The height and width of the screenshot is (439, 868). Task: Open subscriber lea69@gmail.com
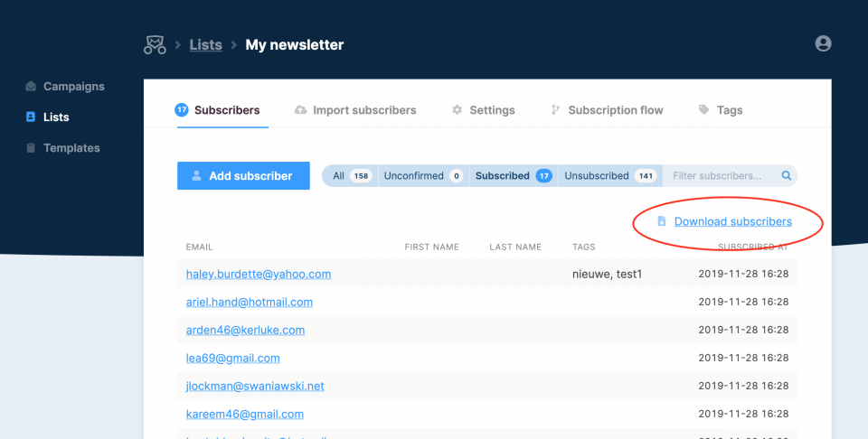232,359
